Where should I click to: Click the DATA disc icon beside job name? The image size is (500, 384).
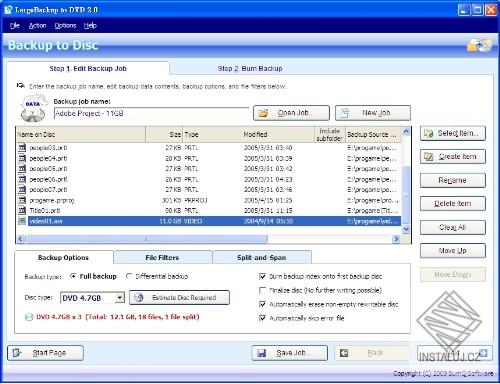tap(33, 108)
